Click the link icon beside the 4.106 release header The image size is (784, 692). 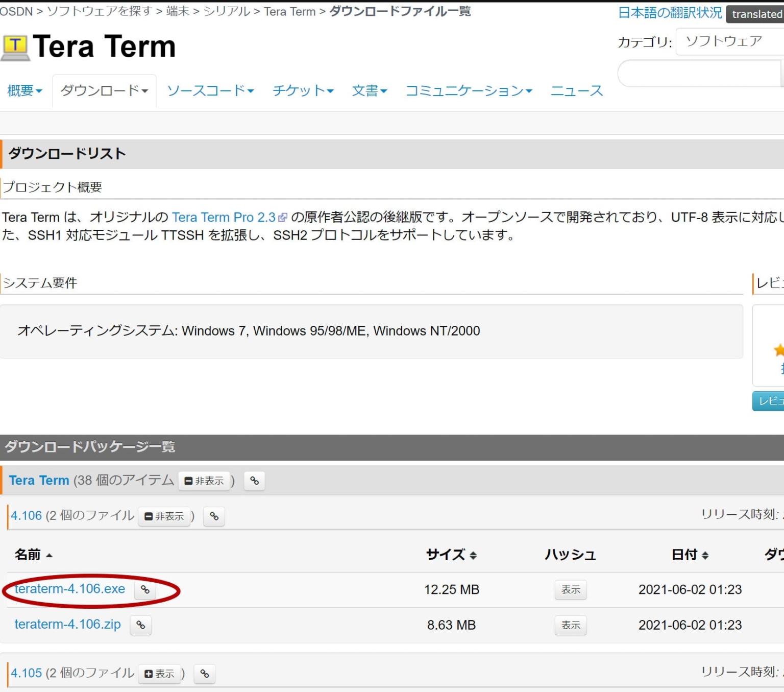(214, 516)
